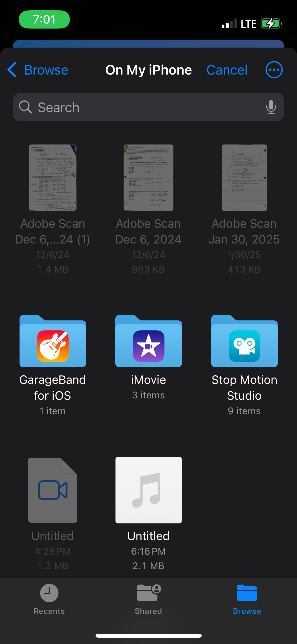Tap the "4:28 PM" Untitled video label
Screen dimensions: 297x644
tap(53, 551)
